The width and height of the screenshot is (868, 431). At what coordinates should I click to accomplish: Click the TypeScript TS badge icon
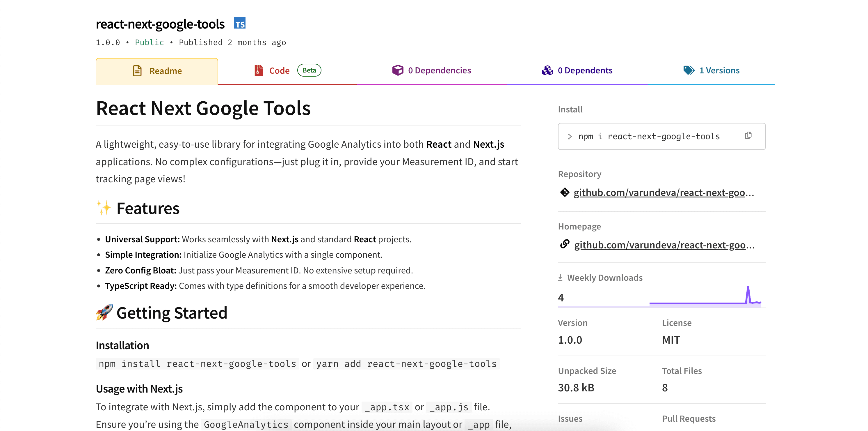click(x=240, y=23)
